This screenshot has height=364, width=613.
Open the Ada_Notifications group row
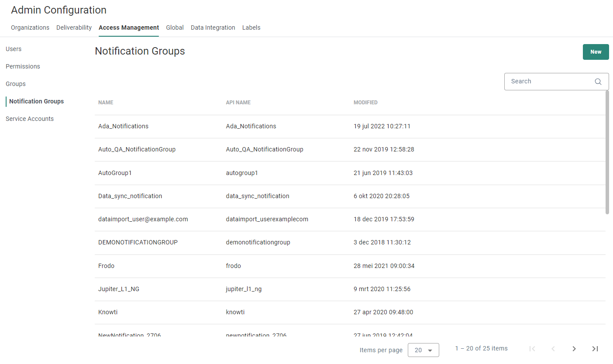click(124, 126)
